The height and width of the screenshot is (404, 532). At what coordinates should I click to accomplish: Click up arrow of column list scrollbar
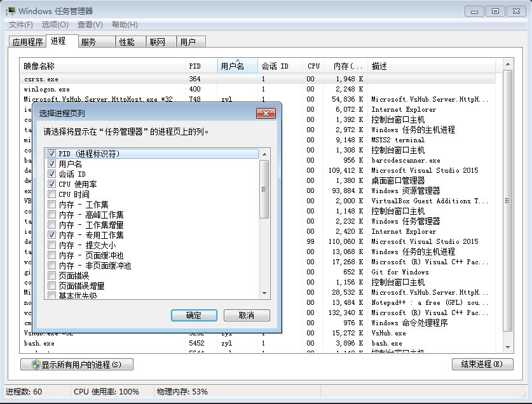coord(264,154)
